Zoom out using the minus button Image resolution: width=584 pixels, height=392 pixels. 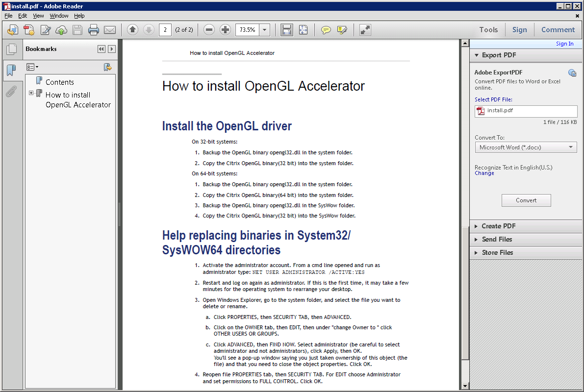209,30
